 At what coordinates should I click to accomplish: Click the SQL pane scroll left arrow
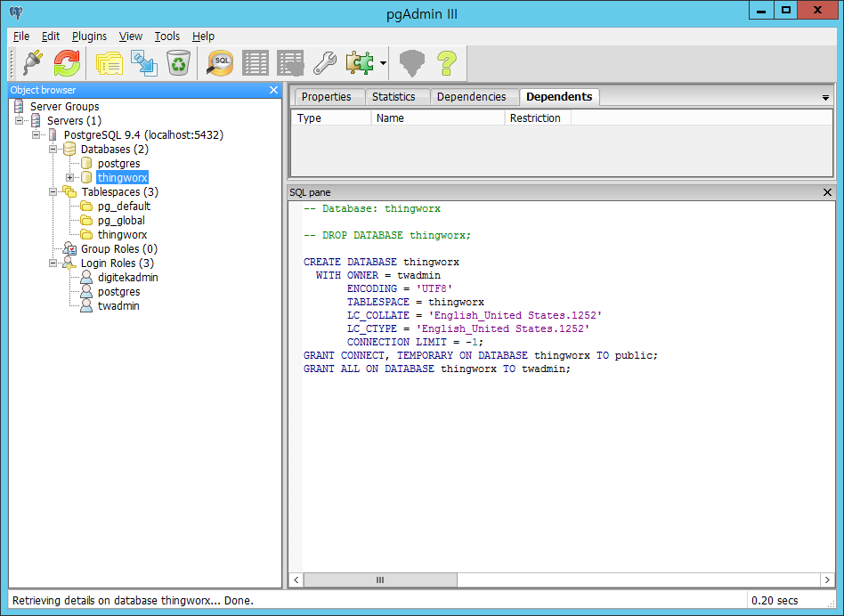[296, 580]
